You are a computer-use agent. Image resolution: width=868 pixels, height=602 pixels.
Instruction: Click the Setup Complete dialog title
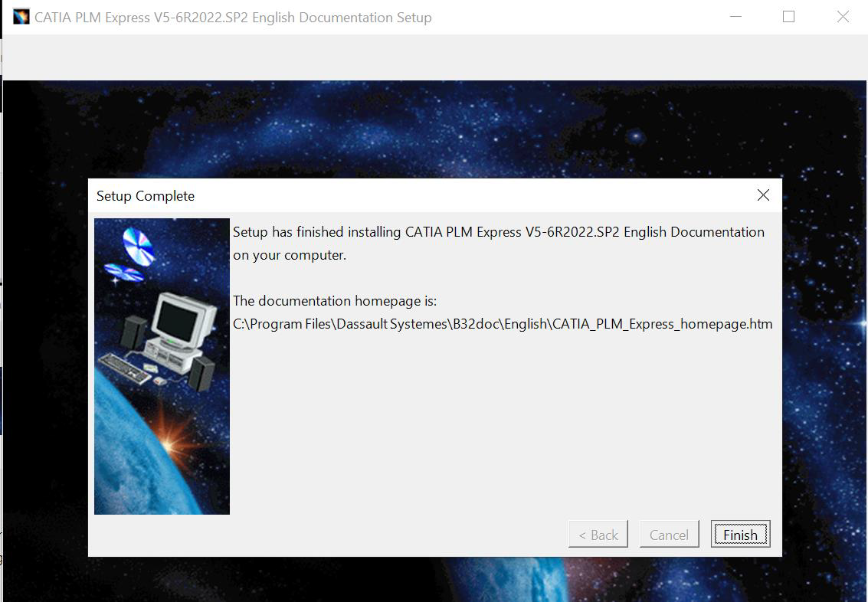click(x=146, y=196)
